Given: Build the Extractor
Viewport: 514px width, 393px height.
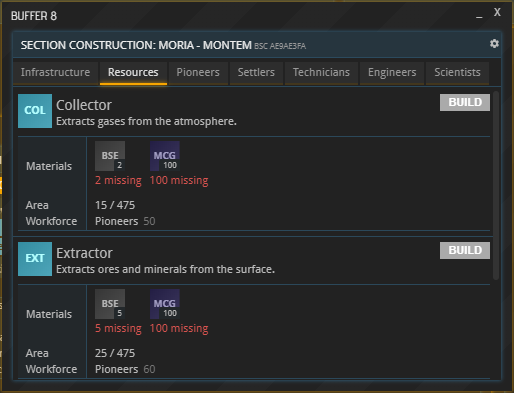Looking at the screenshot, I should (465, 250).
